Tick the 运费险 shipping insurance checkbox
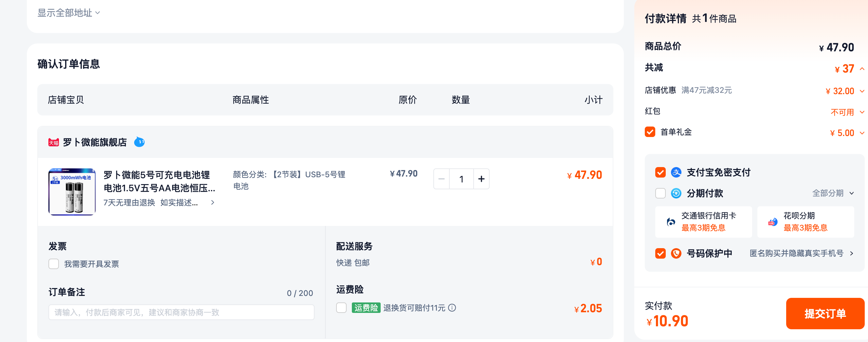Viewport: 868px width, 342px height. pyautogui.click(x=341, y=308)
